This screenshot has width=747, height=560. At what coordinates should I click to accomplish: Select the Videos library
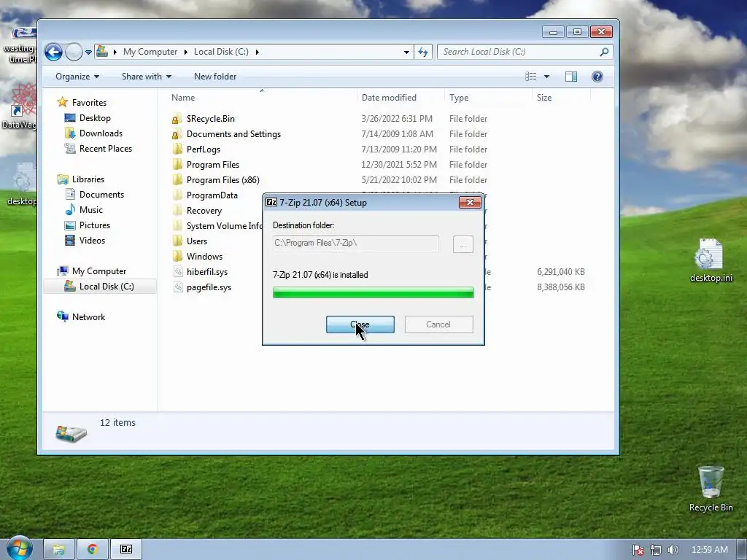pos(92,241)
